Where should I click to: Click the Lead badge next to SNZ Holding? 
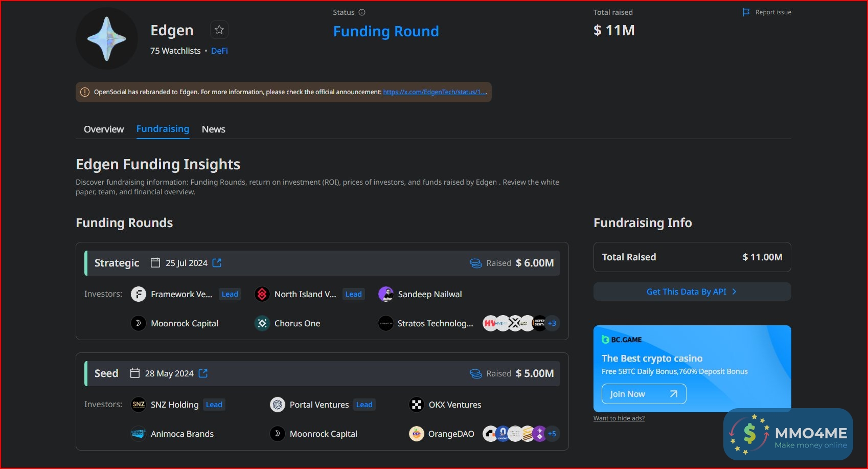click(214, 405)
